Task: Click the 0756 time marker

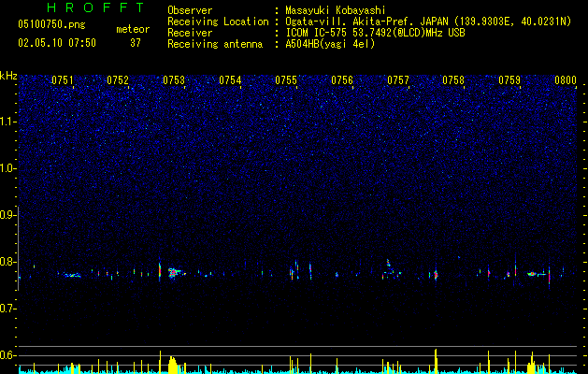Action: tap(342, 80)
